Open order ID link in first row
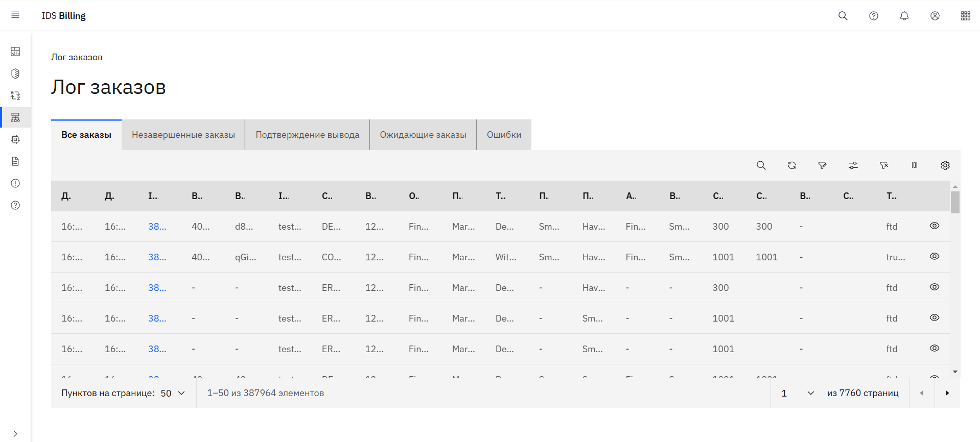 pos(157,227)
